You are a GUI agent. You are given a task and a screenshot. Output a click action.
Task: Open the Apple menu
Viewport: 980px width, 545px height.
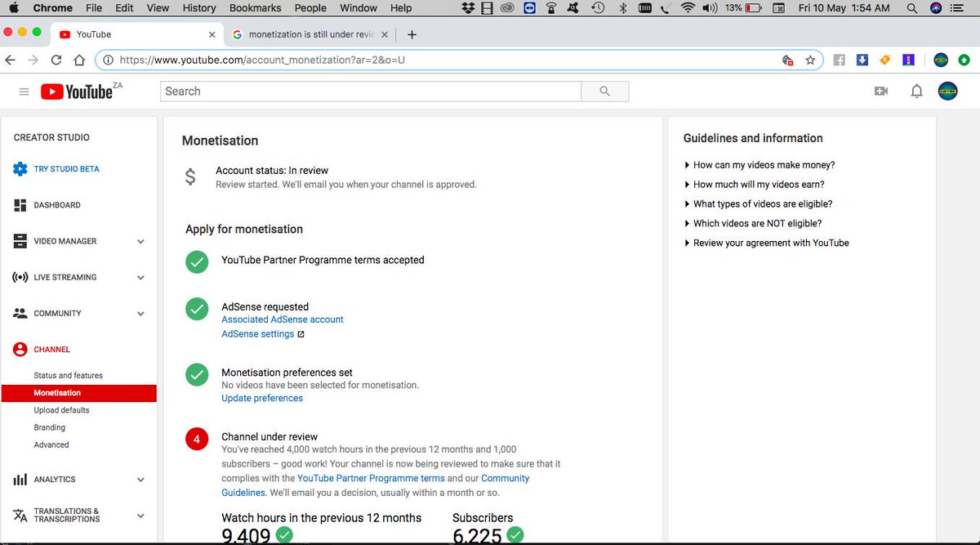[14, 8]
